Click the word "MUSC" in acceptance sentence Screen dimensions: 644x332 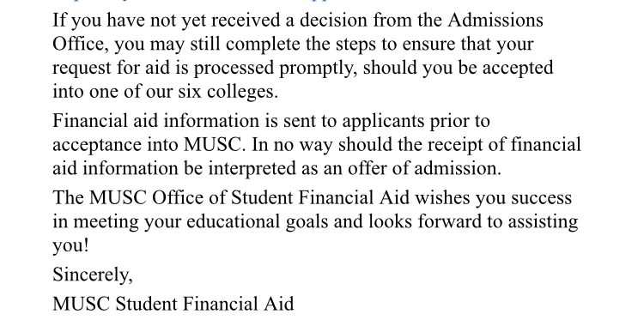coord(212,145)
